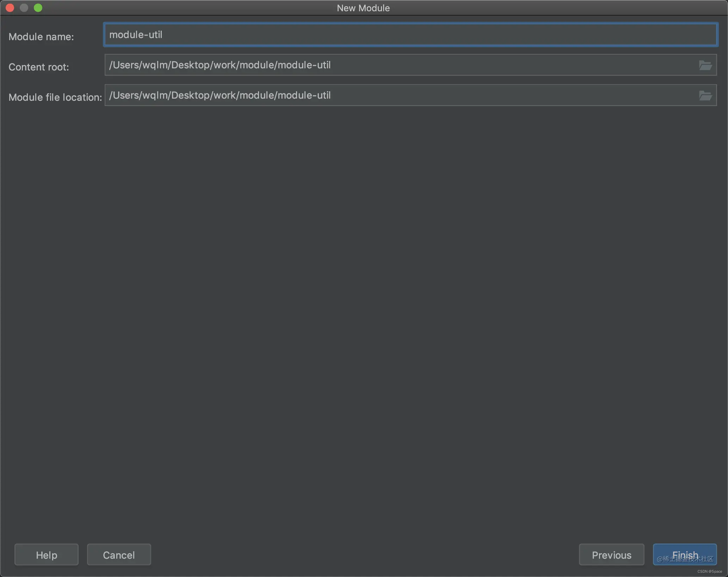Click the "Module file location:" label
This screenshot has width=728, height=577.
coord(55,97)
